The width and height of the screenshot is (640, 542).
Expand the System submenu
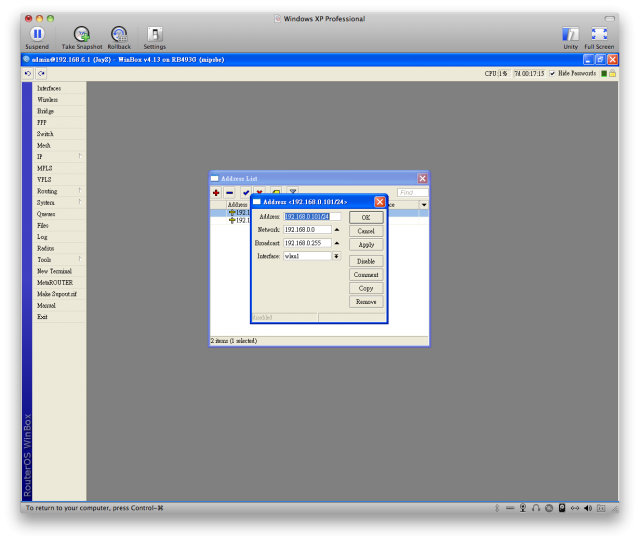[80, 202]
